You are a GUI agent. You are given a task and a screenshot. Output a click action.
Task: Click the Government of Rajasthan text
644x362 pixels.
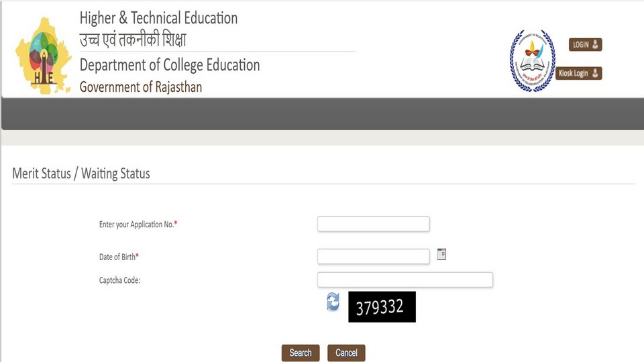pos(141,87)
